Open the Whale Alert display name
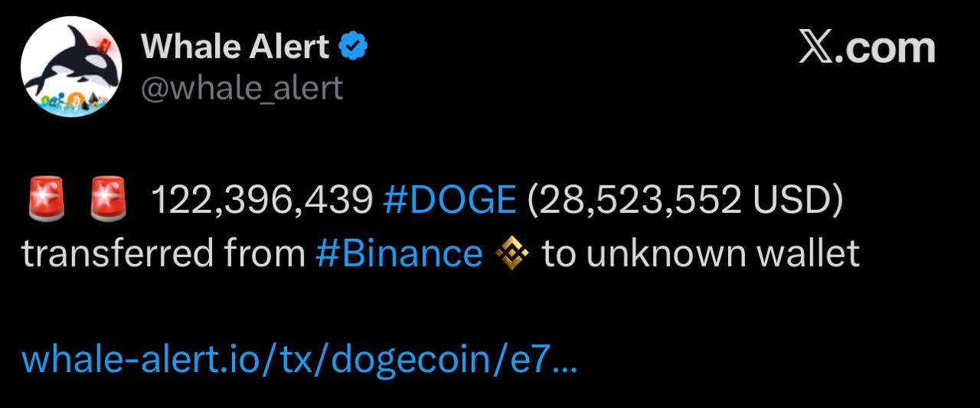980x408 pixels. pos(235,47)
